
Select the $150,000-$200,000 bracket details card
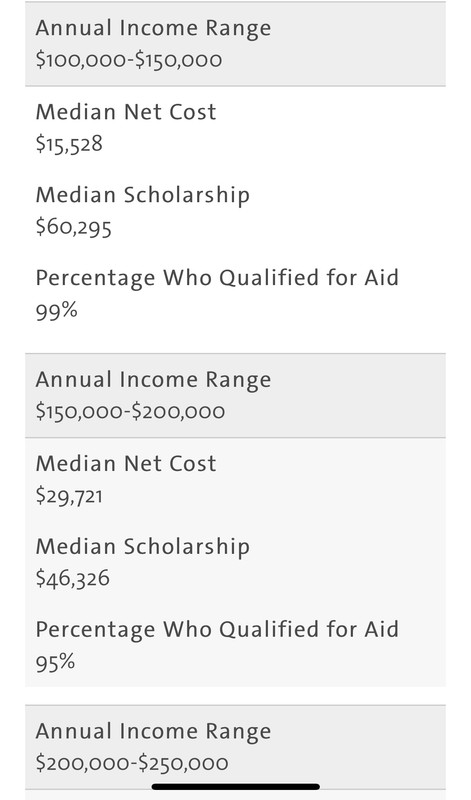click(x=235, y=562)
